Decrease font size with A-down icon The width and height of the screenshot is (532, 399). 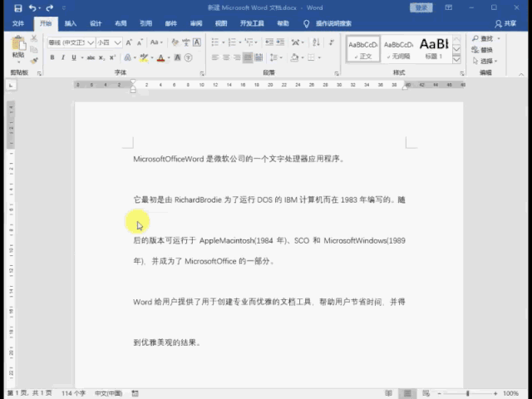click(140, 42)
